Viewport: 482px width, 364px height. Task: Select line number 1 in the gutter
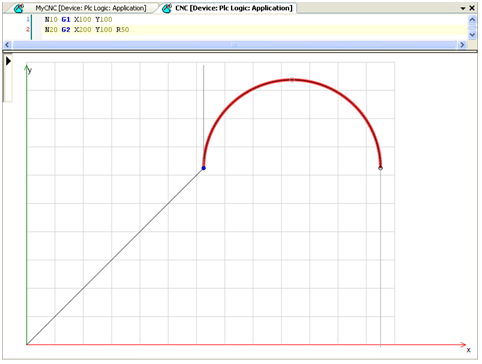28,19
